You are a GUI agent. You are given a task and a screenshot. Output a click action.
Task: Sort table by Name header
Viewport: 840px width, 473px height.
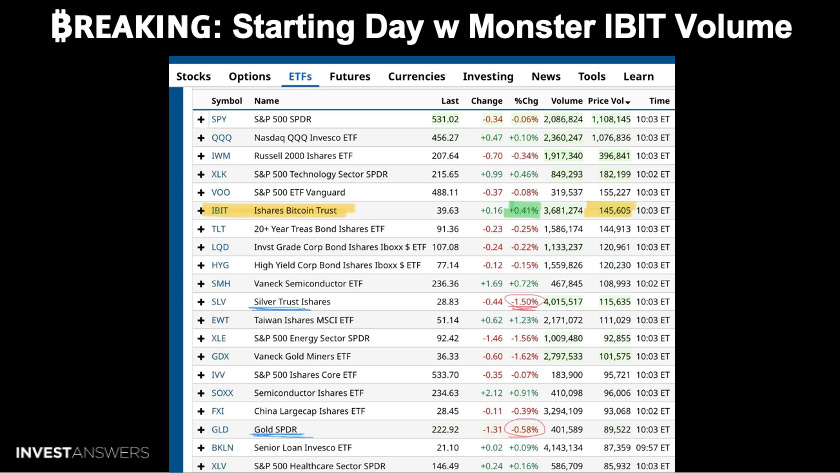point(267,101)
